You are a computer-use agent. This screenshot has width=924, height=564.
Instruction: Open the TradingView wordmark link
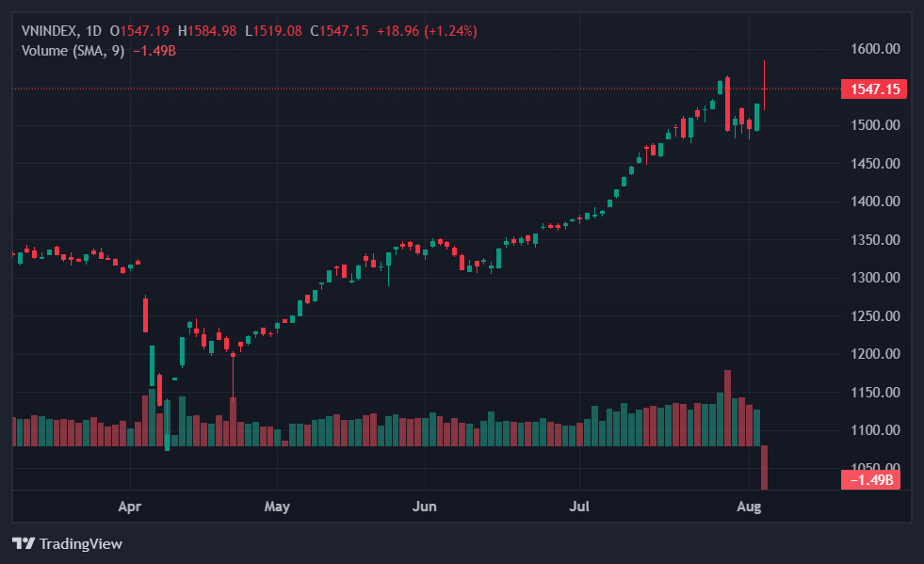pos(81,543)
